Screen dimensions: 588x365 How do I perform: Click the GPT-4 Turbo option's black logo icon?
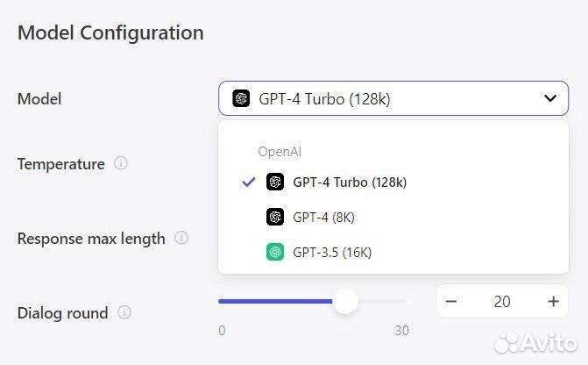coord(275,182)
